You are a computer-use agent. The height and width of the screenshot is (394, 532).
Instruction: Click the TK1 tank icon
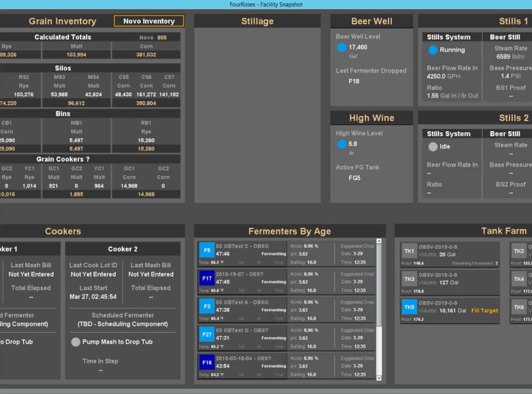point(409,251)
